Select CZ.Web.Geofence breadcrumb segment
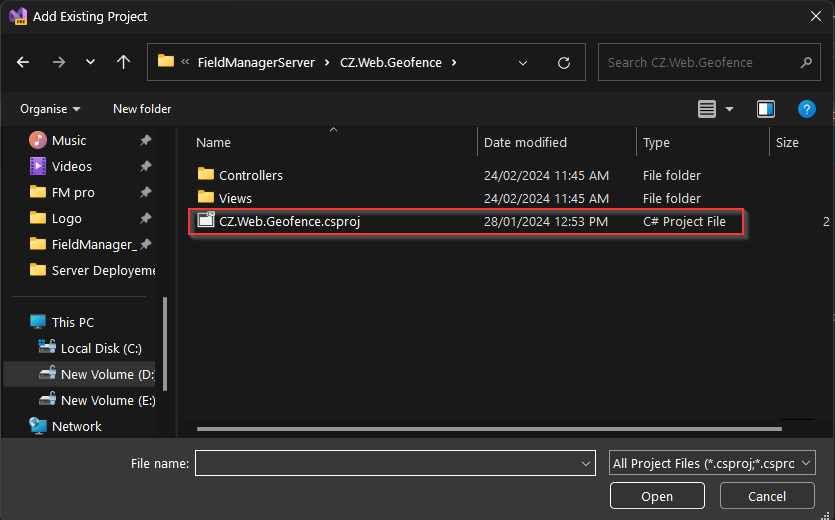Viewport: 835px width, 520px height. click(391, 62)
